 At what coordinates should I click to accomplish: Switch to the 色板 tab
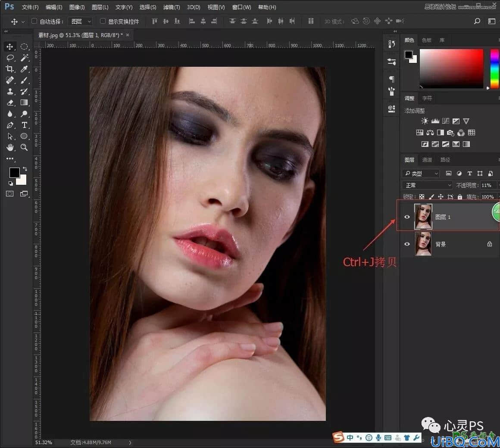point(427,40)
